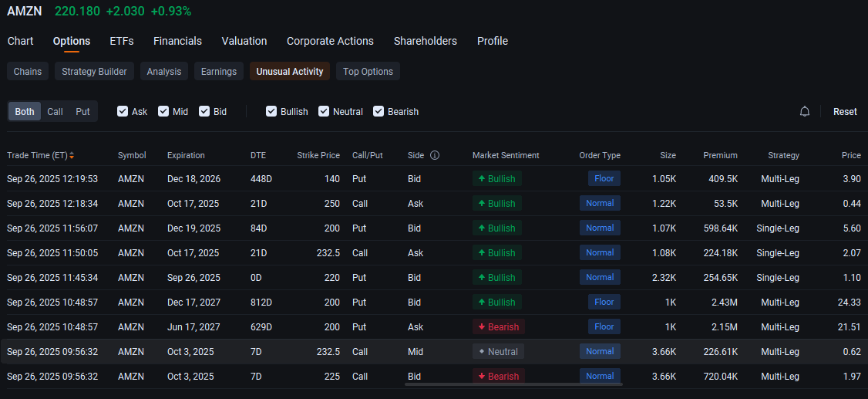The height and width of the screenshot is (399, 868).
Task: Select the row traded at 12:19:53
Action: pos(434,178)
